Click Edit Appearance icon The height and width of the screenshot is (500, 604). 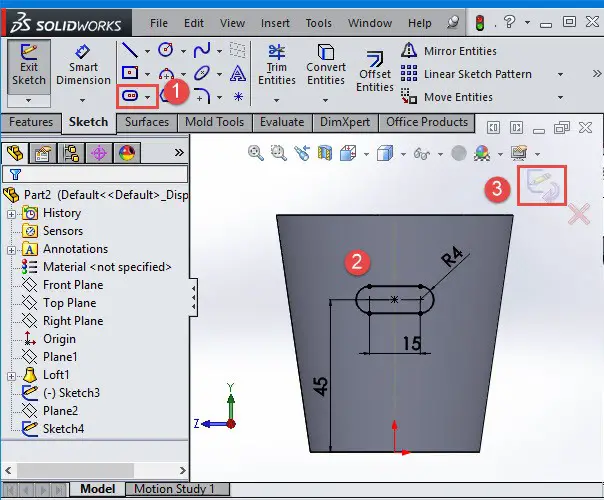coord(482,153)
